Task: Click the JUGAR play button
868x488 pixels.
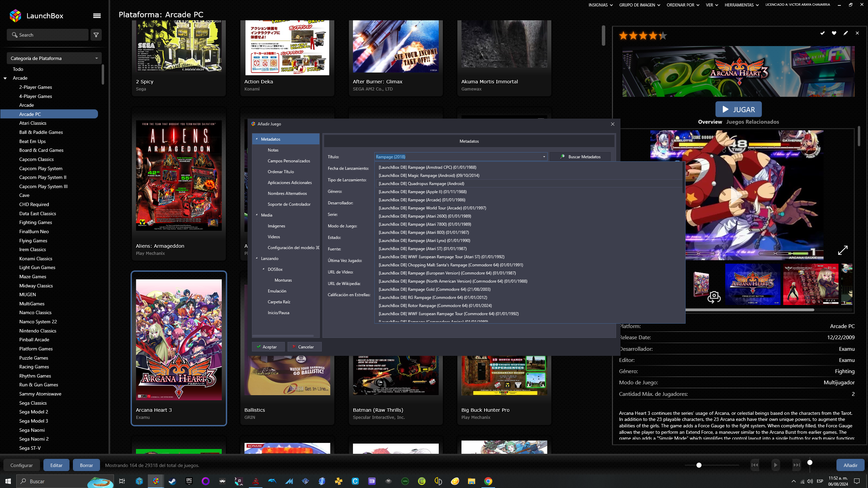Action: pyautogui.click(x=738, y=109)
